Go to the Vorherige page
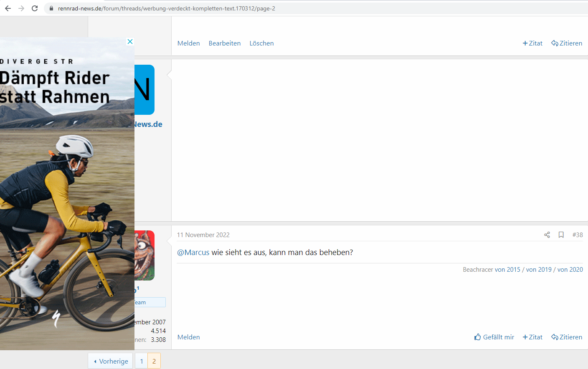Image resolution: width=588 pixels, height=369 pixels. pyautogui.click(x=111, y=361)
